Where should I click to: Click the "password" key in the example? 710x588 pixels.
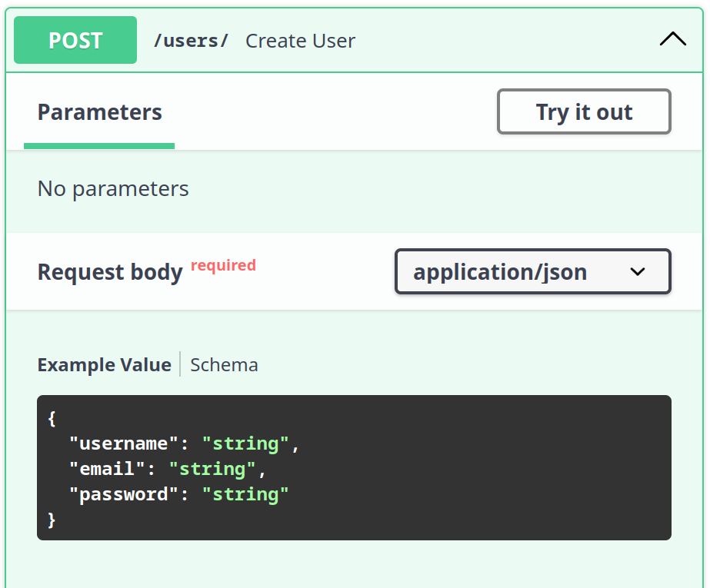point(124,494)
